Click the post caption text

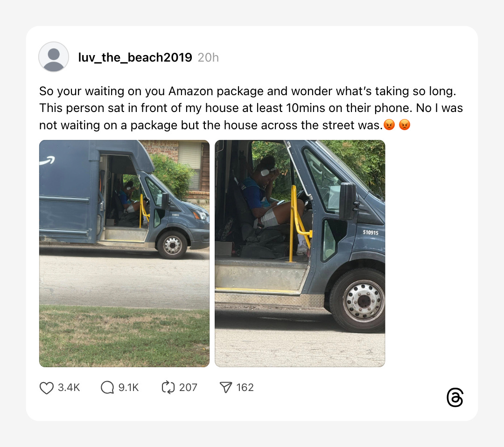pos(251,108)
